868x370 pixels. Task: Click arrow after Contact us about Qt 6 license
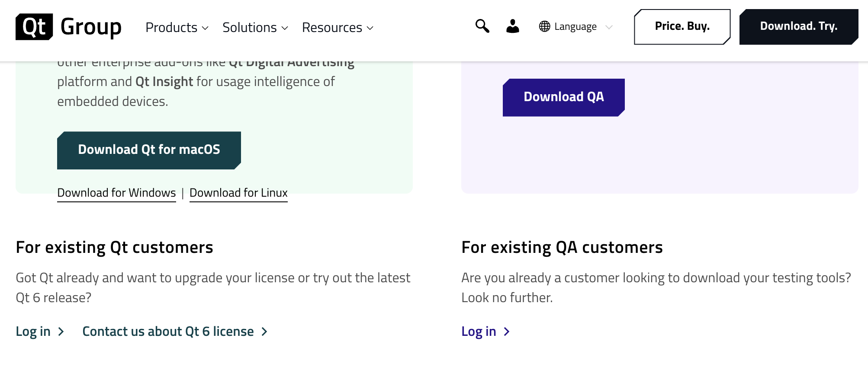(264, 332)
